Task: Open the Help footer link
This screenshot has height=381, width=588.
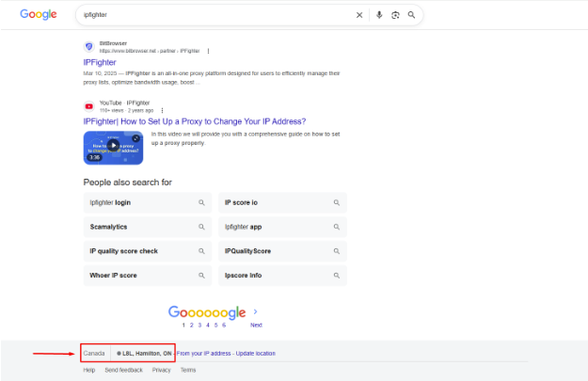Action: [x=88, y=370]
